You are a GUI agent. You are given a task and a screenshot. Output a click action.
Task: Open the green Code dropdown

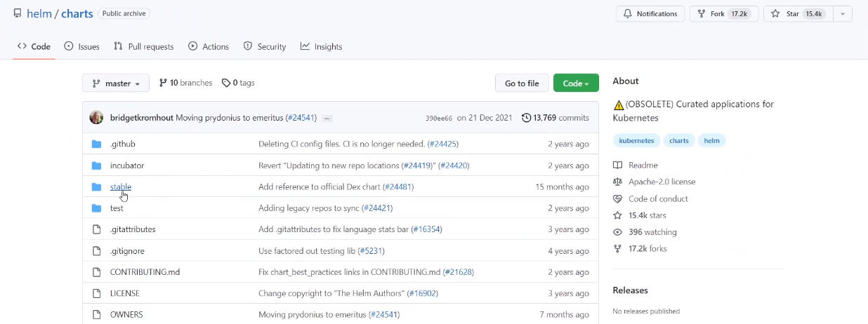point(576,83)
